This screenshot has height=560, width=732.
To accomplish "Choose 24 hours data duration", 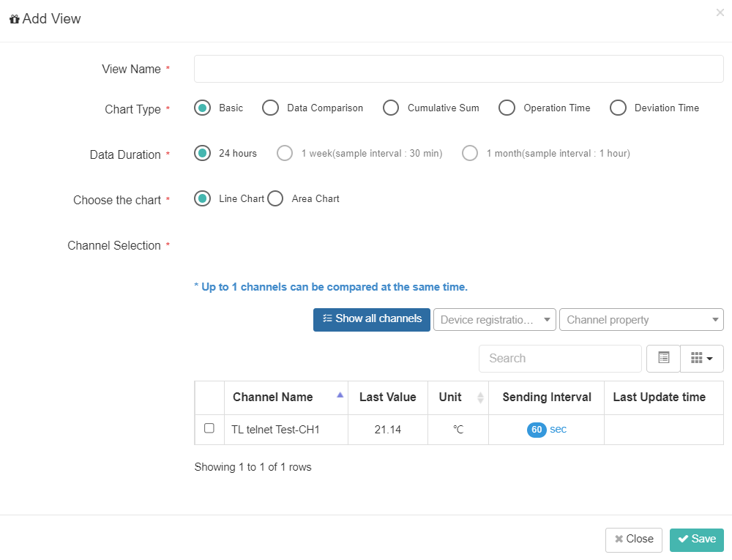I will 202,153.
